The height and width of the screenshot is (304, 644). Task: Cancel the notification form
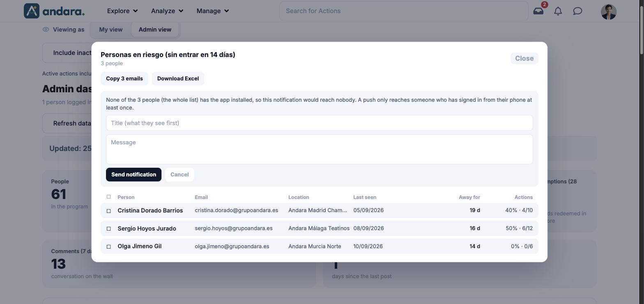click(179, 175)
